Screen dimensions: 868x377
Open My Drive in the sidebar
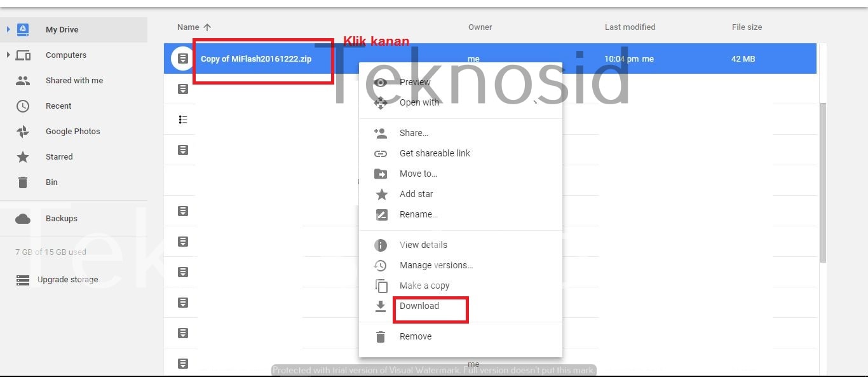(x=62, y=30)
